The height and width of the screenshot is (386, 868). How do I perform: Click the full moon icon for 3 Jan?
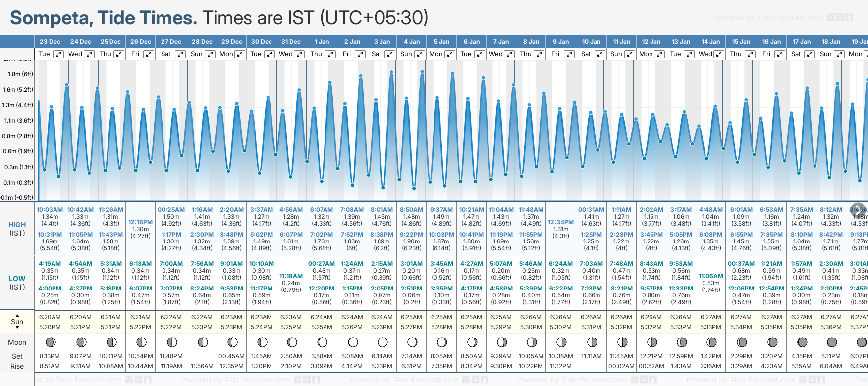coord(382,342)
